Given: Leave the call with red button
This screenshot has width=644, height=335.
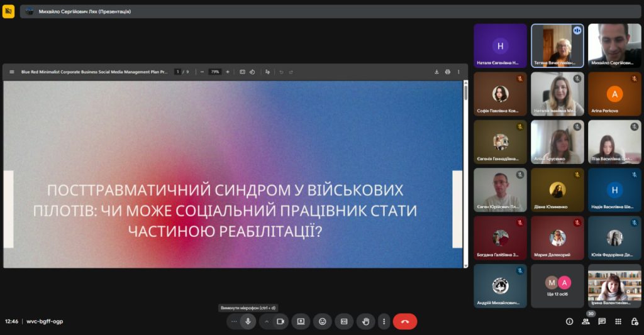Looking at the screenshot, I should 405,321.
